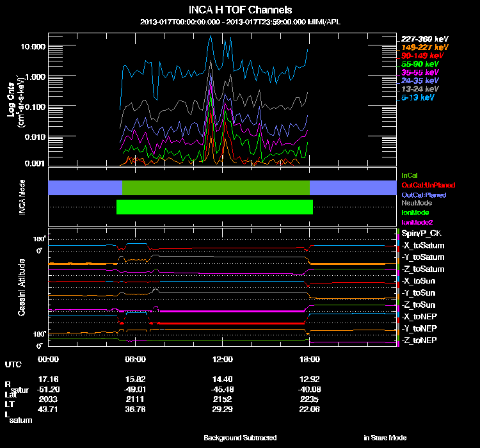This screenshot has width=480, height=448.
Task: Select the IonMode2 magenta legend label
Action: 416,221
